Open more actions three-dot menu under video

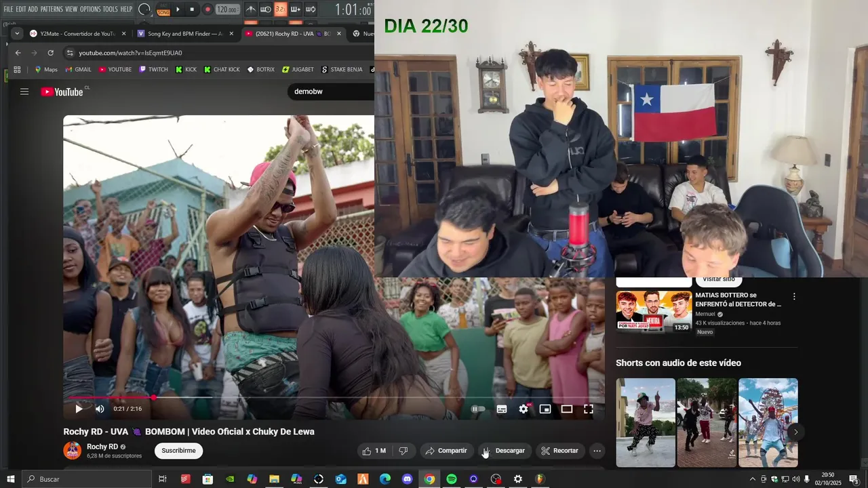point(597,451)
